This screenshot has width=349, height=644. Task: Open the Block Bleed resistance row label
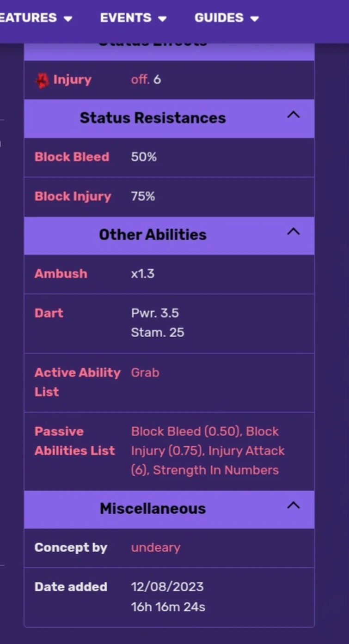coord(72,157)
